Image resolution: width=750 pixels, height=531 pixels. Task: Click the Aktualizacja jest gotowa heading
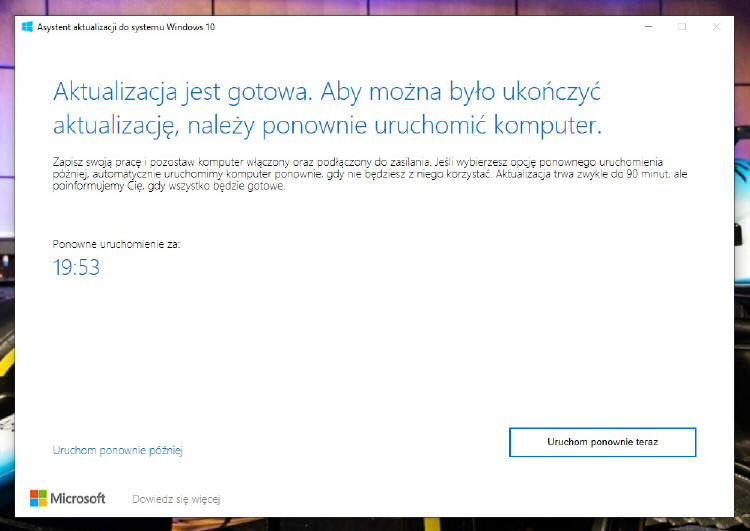327,109
